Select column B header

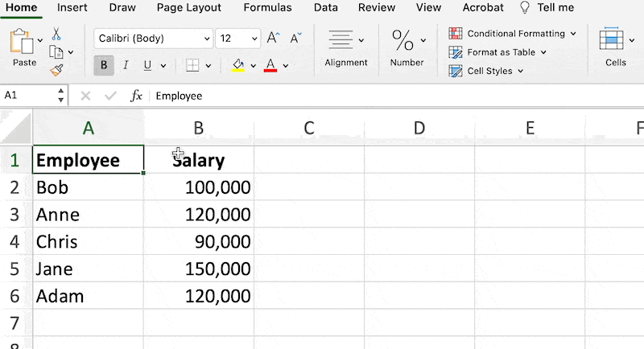[199, 128]
